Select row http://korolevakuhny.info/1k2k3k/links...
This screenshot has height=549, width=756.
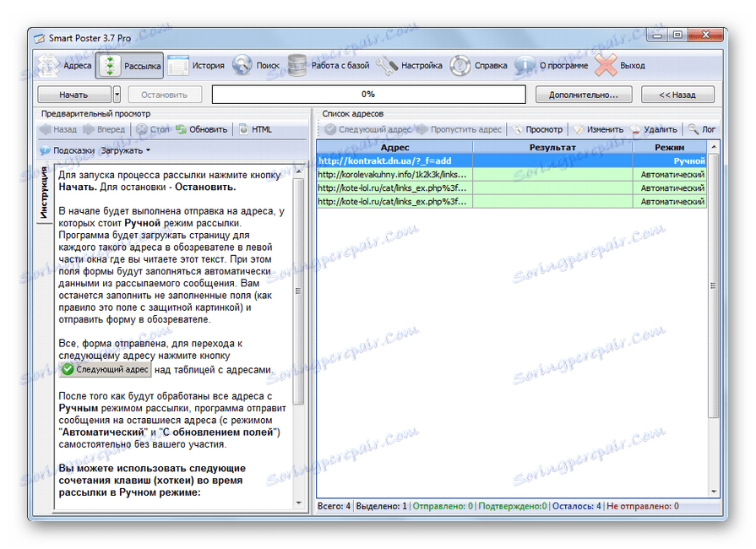512,174
